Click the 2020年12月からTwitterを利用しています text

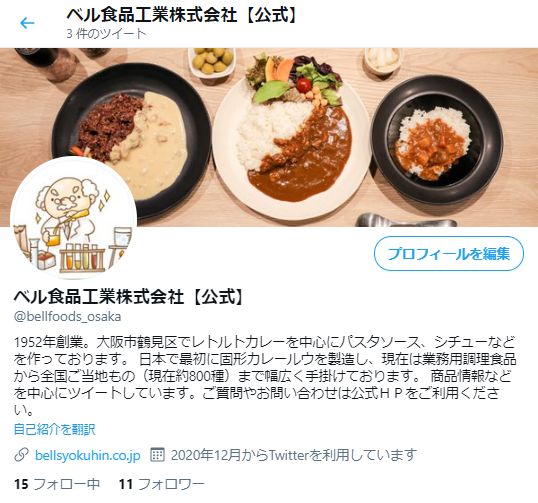coord(294,455)
